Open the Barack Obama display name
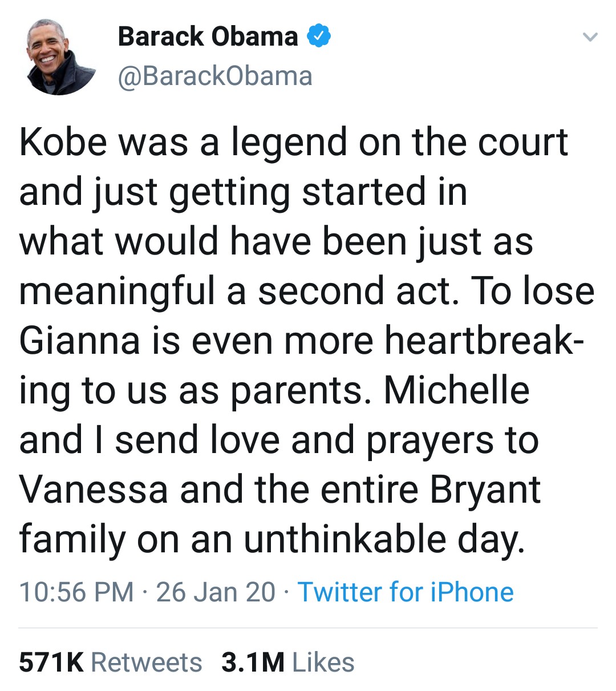The image size is (616, 691). click(x=208, y=37)
